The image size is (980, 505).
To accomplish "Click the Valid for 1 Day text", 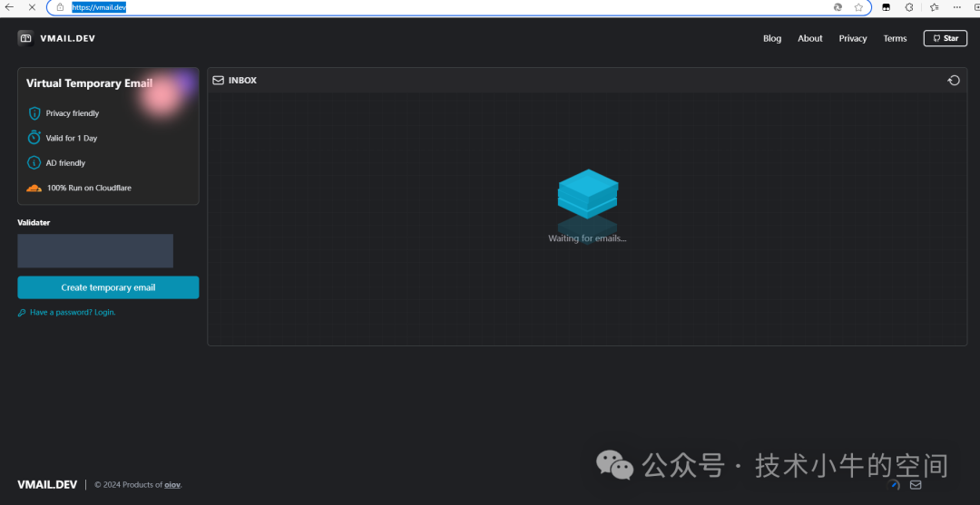I will [72, 139].
